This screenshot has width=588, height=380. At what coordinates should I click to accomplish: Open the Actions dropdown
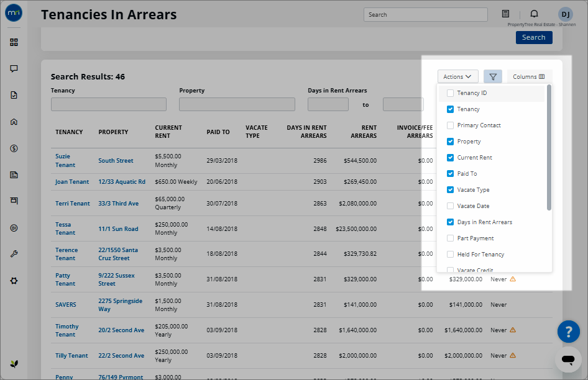(x=457, y=76)
